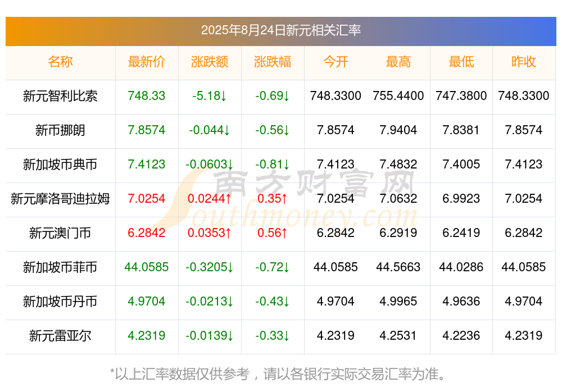Image resolution: width=562 pixels, height=392 pixels.
Task: Click the 昨收 column header
Action: pos(524,62)
